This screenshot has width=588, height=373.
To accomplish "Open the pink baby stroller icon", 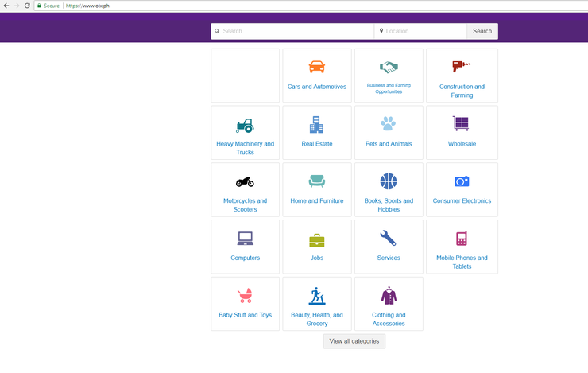I will click(245, 296).
